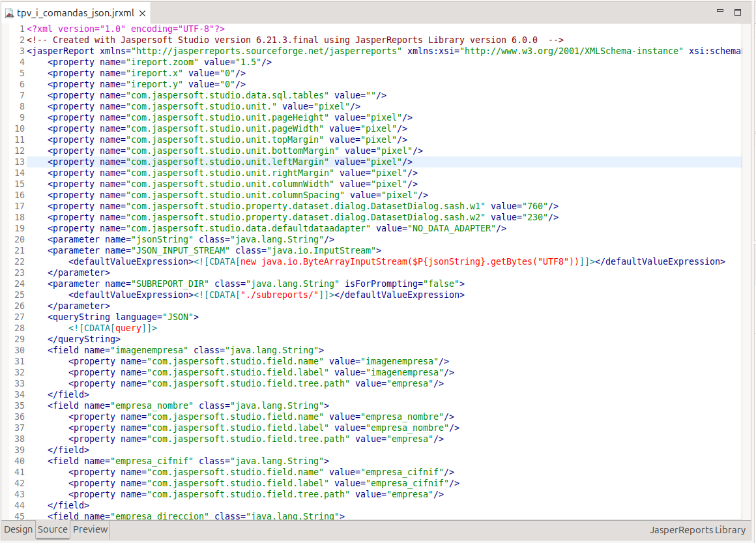Click the ./subreports/ default value line
Screen dimensions: 756x543
266,295
